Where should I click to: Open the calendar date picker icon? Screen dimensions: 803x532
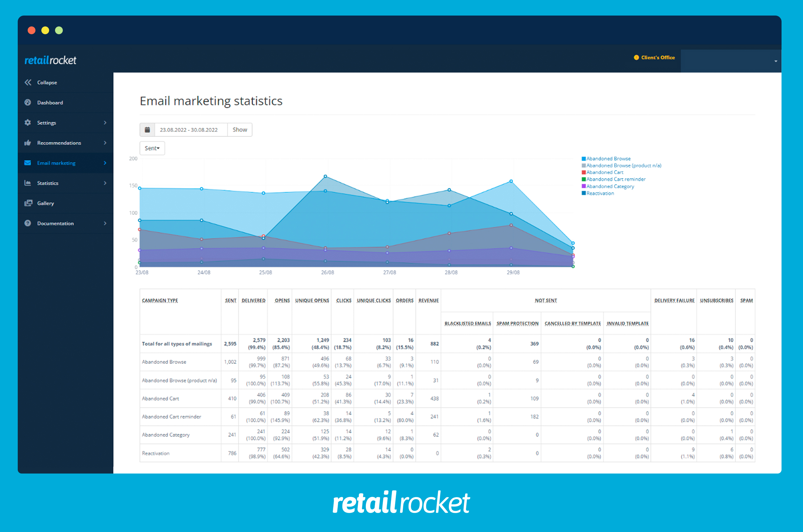(x=147, y=130)
